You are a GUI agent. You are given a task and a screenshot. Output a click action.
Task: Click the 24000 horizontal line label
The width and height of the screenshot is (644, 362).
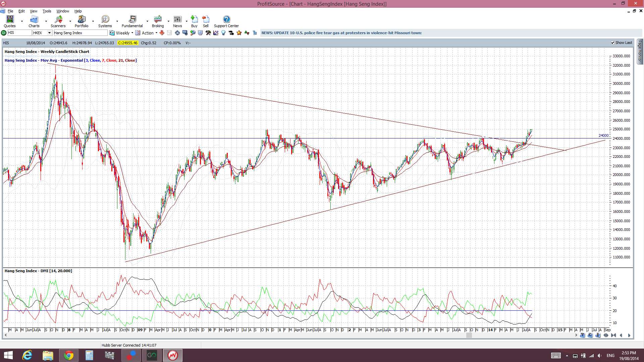(603, 135)
